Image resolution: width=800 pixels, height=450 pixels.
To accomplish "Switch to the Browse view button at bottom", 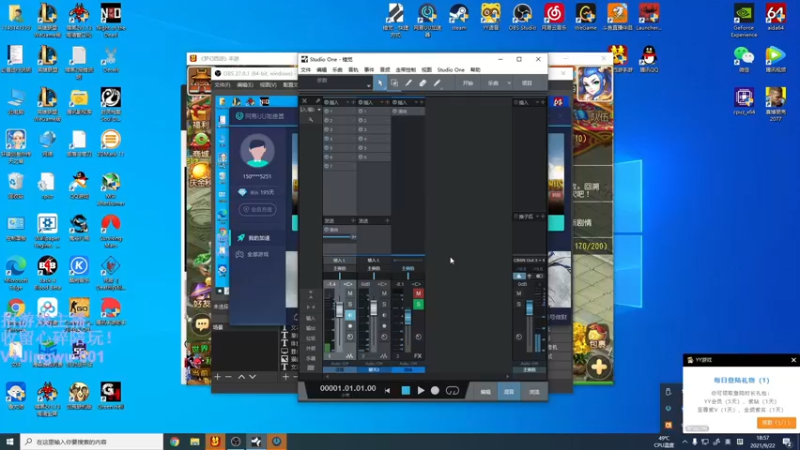I will pos(534,392).
